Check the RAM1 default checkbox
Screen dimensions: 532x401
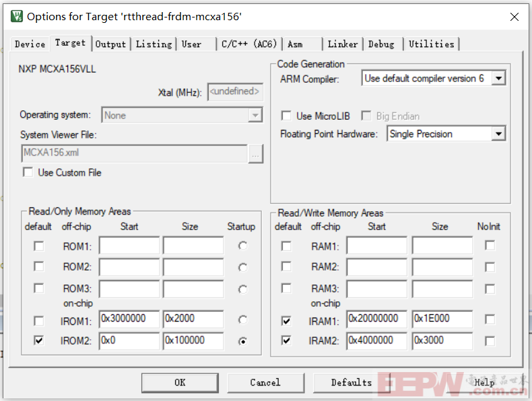(286, 246)
